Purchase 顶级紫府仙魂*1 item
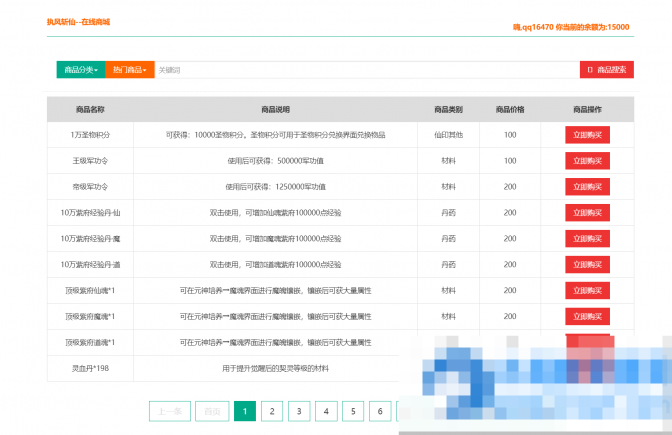672x435 pixels. click(x=588, y=290)
